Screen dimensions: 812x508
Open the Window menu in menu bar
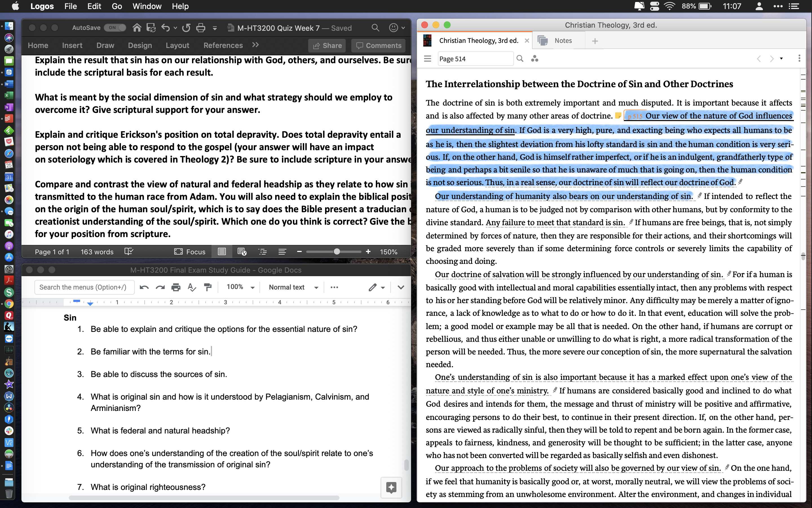pos(147,6)
